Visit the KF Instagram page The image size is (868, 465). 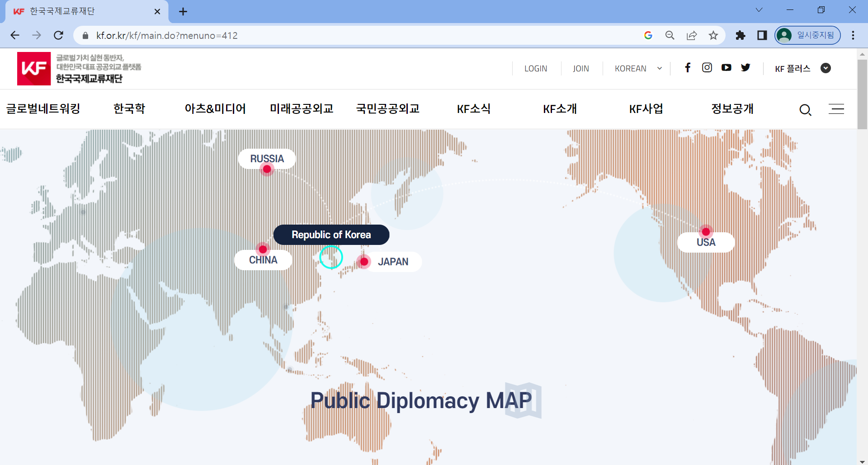[707, 68]
